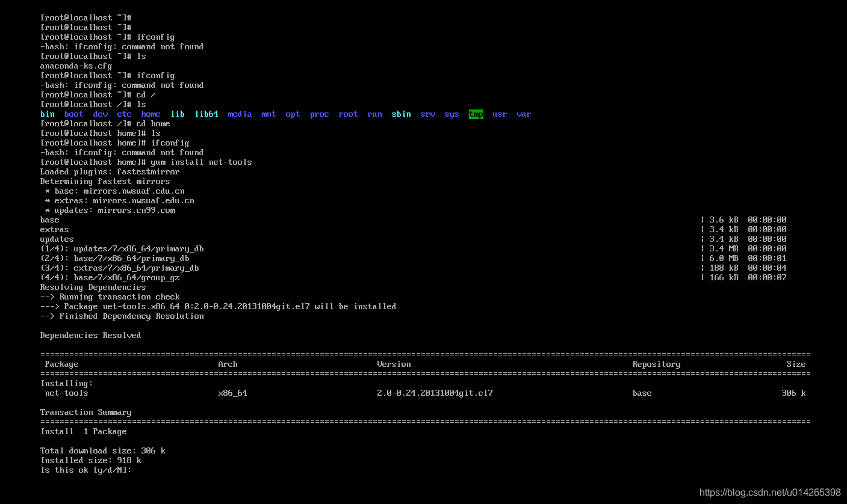Viewport: 847px width, 504px height.
Task: Click the 'Size' column header
Action: point(796,364)
